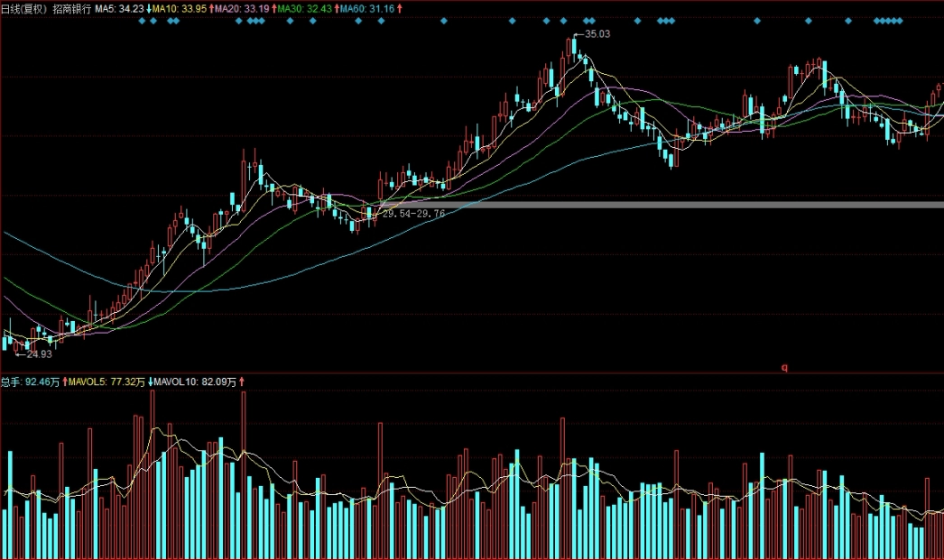This screenshot has width=944, height=560.
Task: Click the gray horizontal gap band
Action: (677, 205)
